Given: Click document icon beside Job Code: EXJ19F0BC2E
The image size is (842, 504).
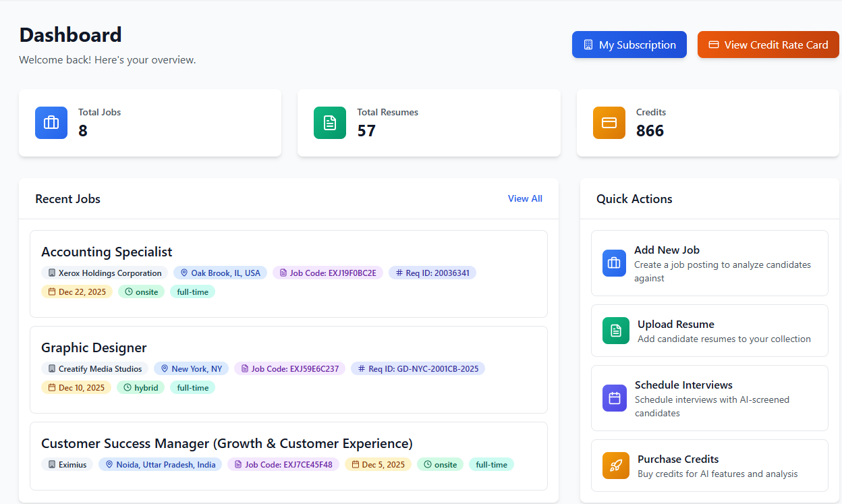Looking at the screenshot, I should pyautogui.click(x=283, y=273).
